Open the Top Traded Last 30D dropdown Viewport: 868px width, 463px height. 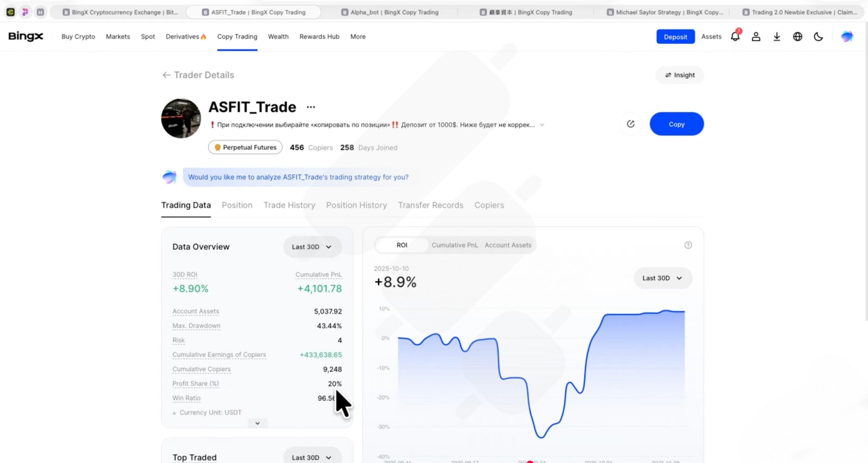point(311,457)
